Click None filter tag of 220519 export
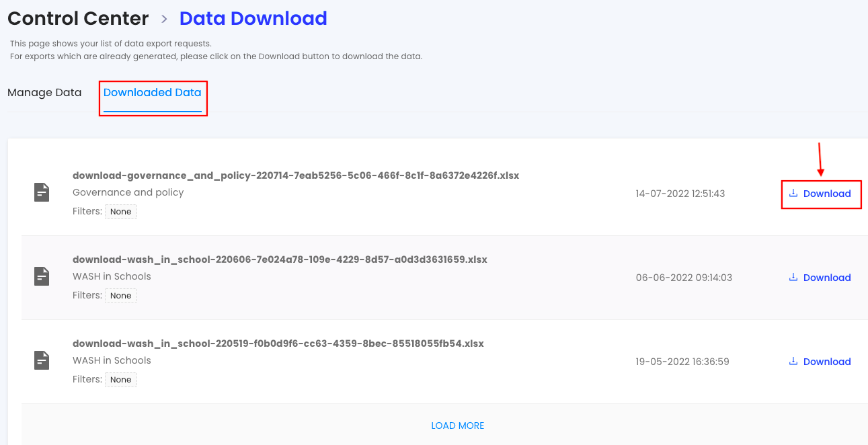868x445 pixels. coord(121,380)
